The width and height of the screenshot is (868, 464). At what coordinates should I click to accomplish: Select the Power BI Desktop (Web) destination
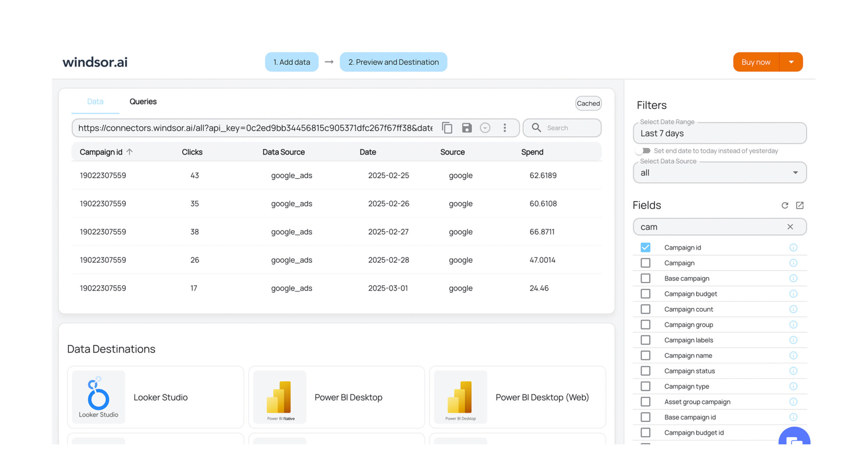[518, 397]
